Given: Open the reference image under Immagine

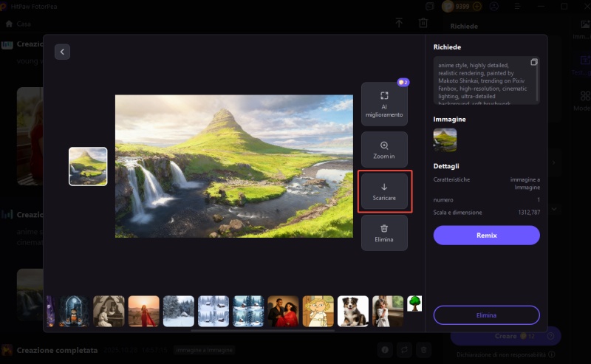Looking at the screenshot, I should [x=445, y=140].
